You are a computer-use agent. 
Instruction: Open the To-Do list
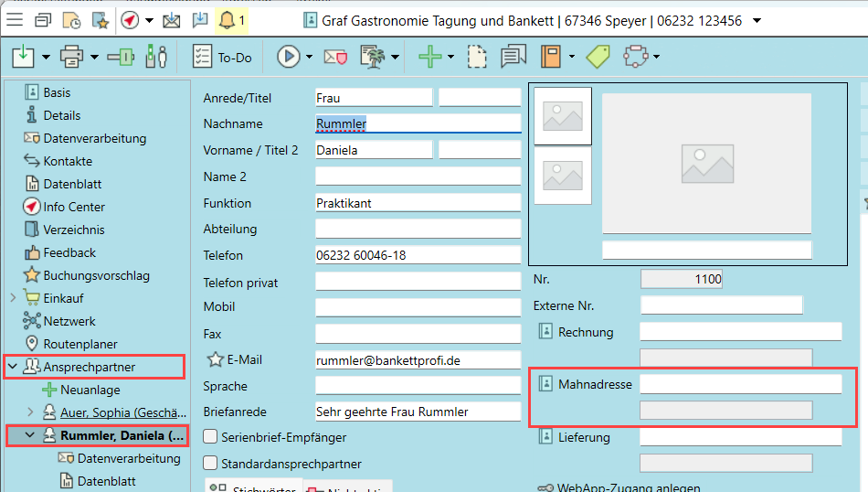(x=223, y=58)
